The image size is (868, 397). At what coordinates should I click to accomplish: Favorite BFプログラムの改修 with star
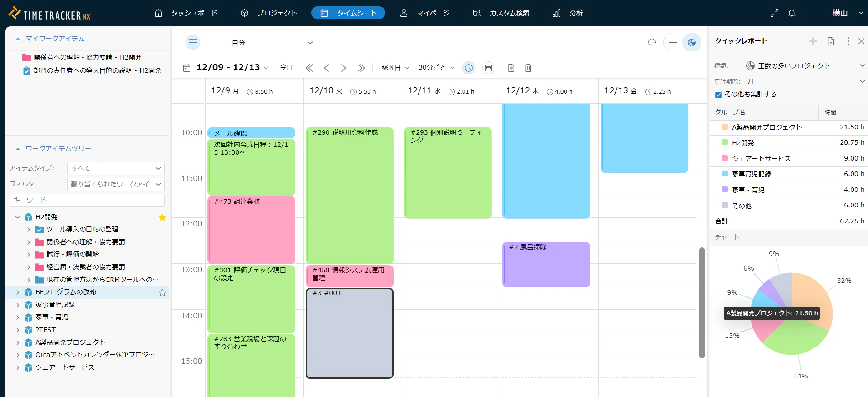(x=162, y=292)
